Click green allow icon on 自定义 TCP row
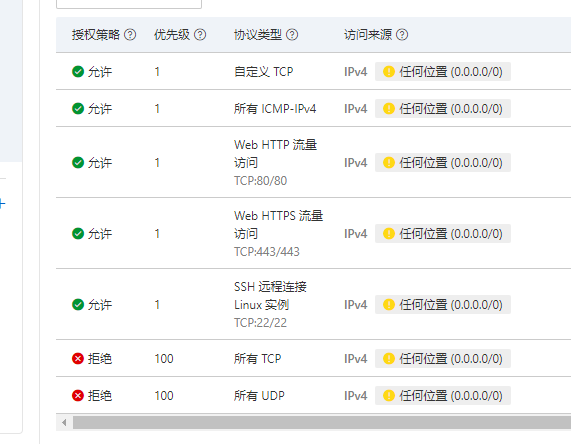 78,71
